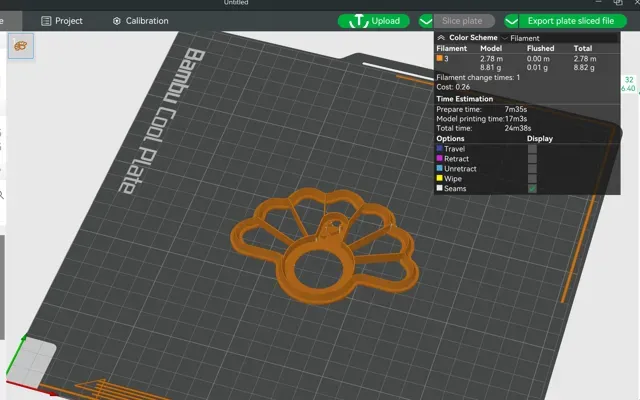Toggle the Travel display checkbox

(x=532, y=149)
